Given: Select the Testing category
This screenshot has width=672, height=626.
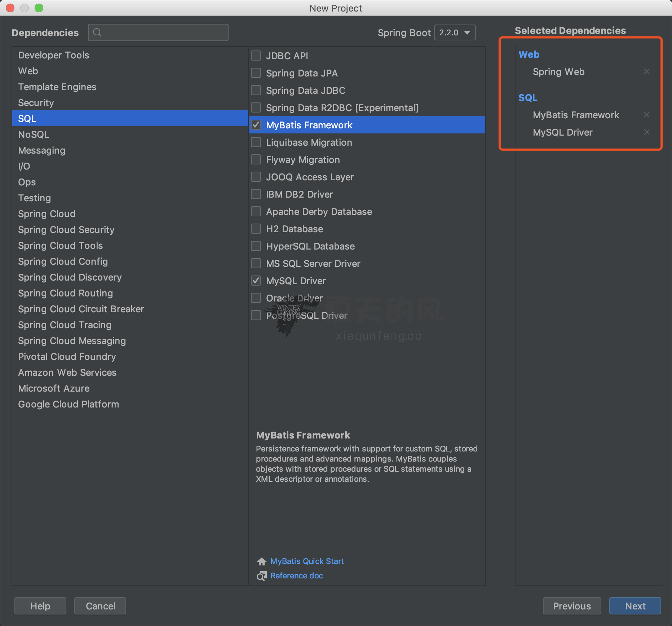Looking at the screenshot, I should [x=130, y=198].
